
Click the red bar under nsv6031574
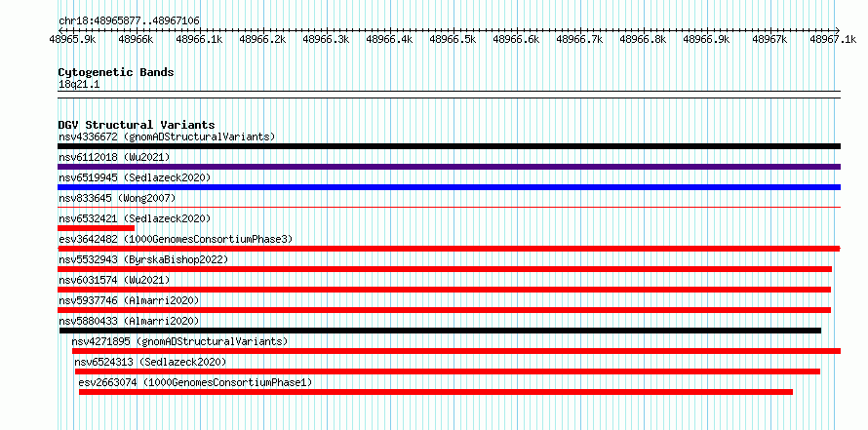tap(444, 290)
